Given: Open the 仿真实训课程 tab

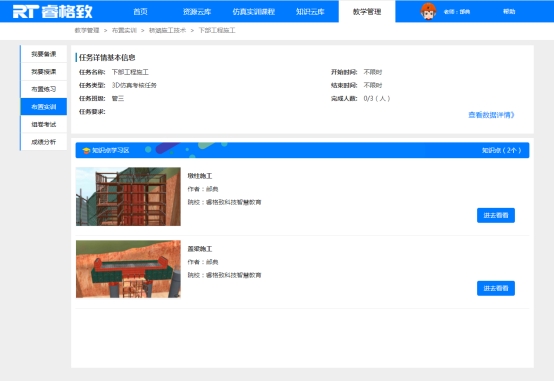Looking at the screenshot, I should pyautogui.click(x=254, y=12).
